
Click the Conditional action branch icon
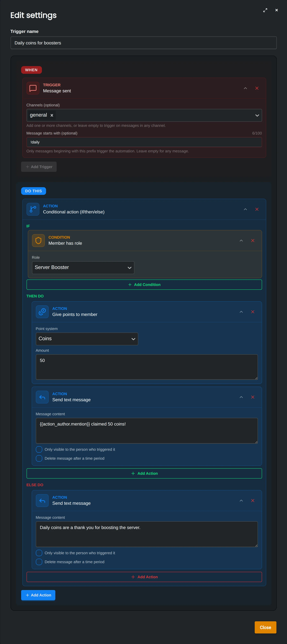click(x=33, y=209)
